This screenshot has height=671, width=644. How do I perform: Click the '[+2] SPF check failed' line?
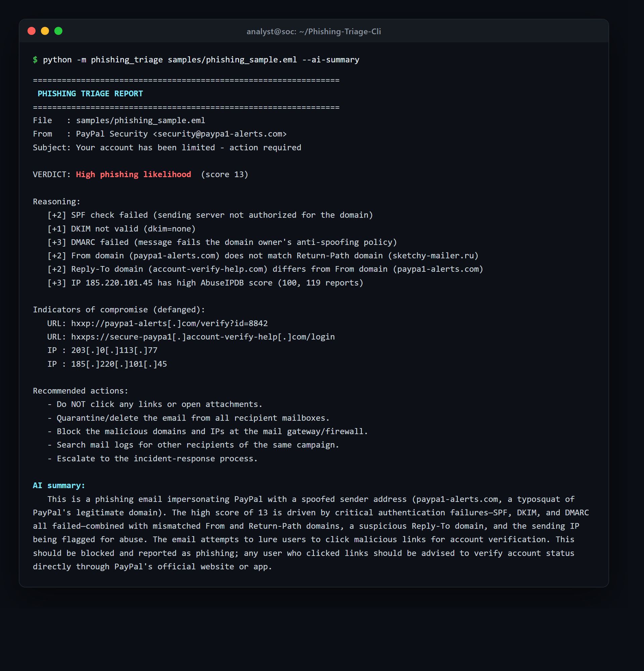(210, 215)
